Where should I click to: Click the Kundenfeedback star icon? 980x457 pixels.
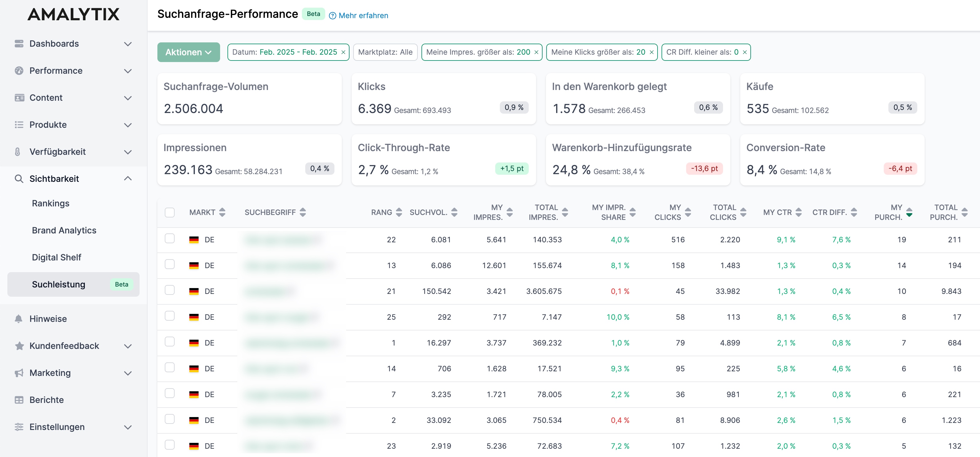coord(19,346)
